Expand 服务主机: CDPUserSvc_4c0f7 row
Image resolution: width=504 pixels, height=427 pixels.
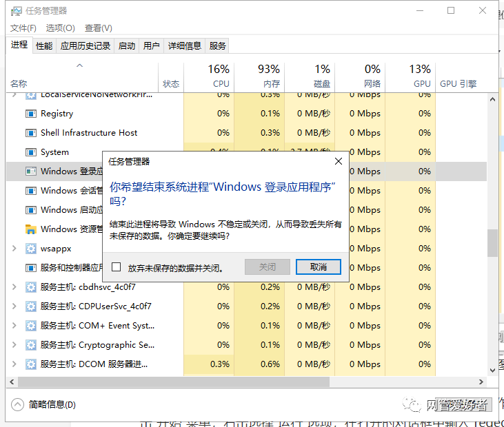click(14, 306)
